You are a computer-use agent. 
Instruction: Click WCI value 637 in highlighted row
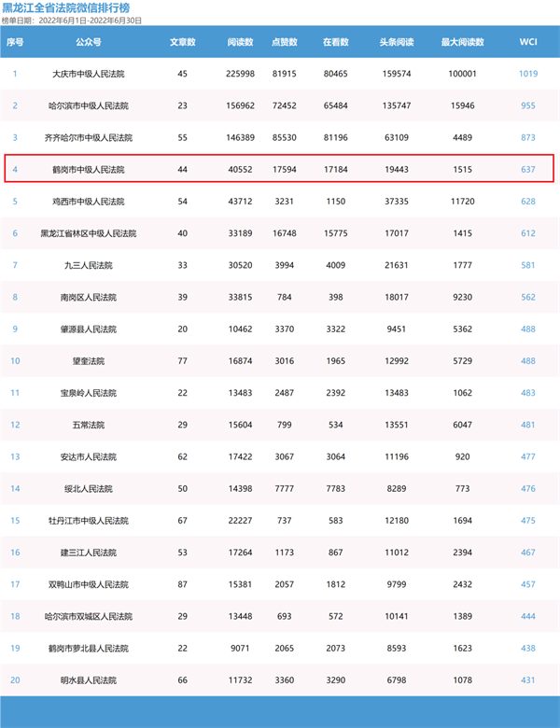pos(528,170)
